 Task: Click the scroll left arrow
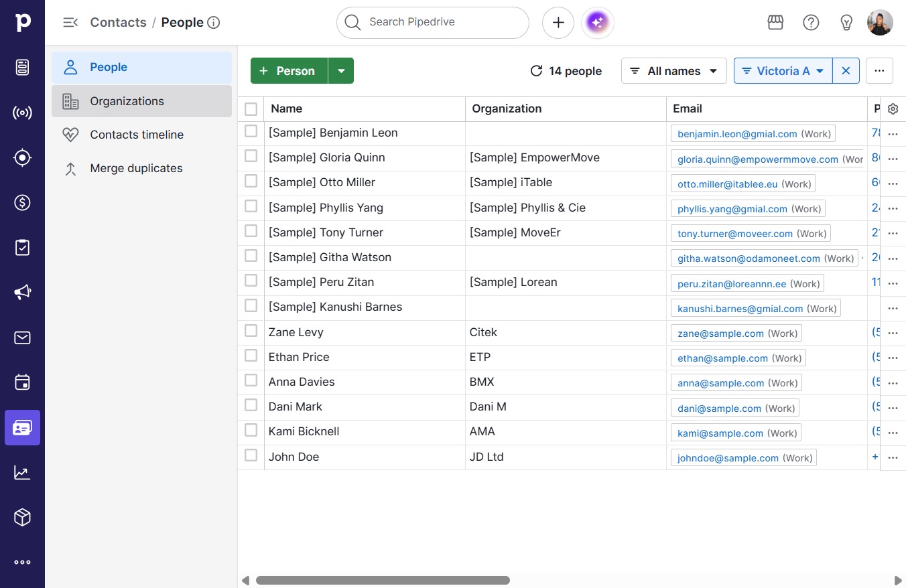246,581
